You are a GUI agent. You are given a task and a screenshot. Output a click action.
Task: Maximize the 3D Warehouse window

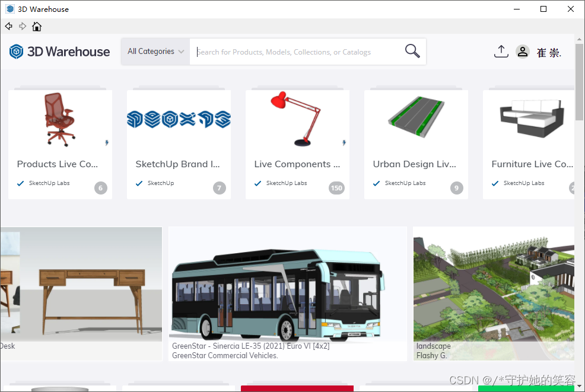click(543, 9)
